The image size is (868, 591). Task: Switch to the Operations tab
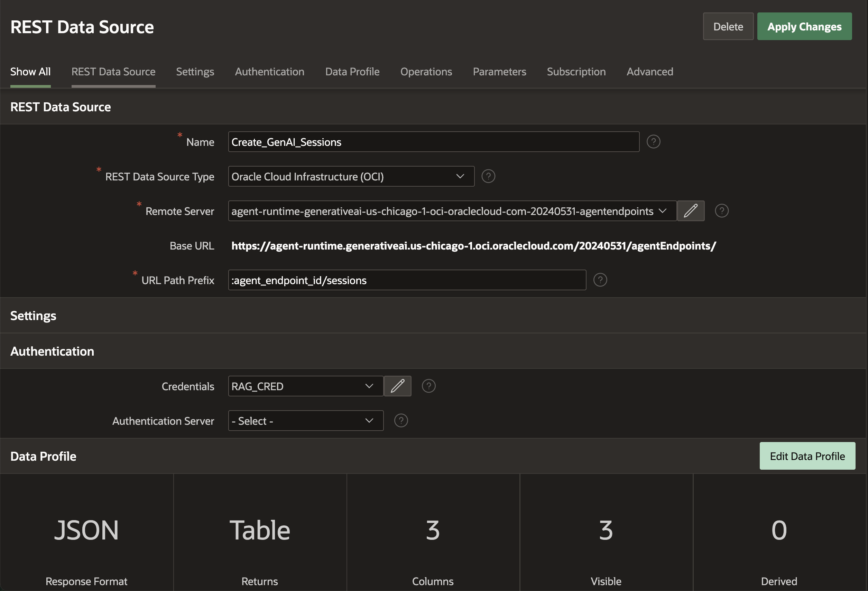pos(426,72)
